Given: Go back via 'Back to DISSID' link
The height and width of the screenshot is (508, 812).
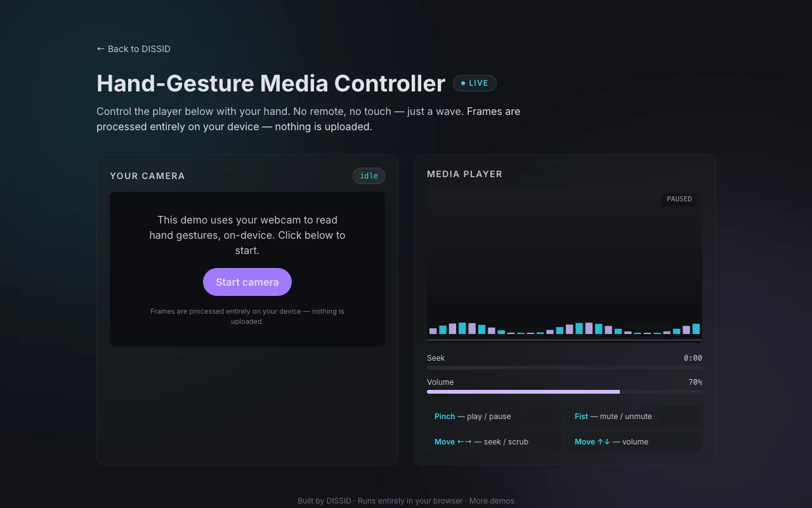Looking at the screenshot, I should pyautogui.click(x=133, y=49).
